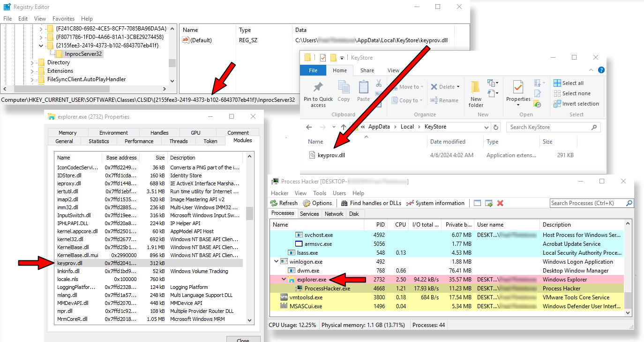Create a New folder from the ribbon
The width and height of the screenshot is (644, 342).
[476, 94]
